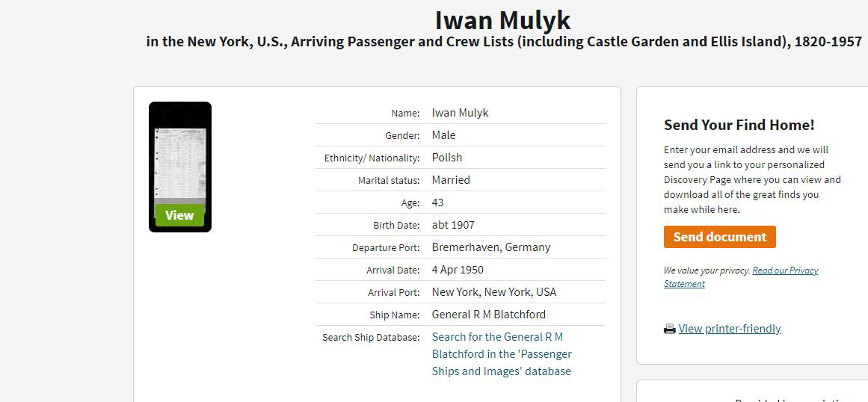This screenshot has height=402, width=868.
Task: Click the Iwan Mulyk page heading
Action: [502, 20]
